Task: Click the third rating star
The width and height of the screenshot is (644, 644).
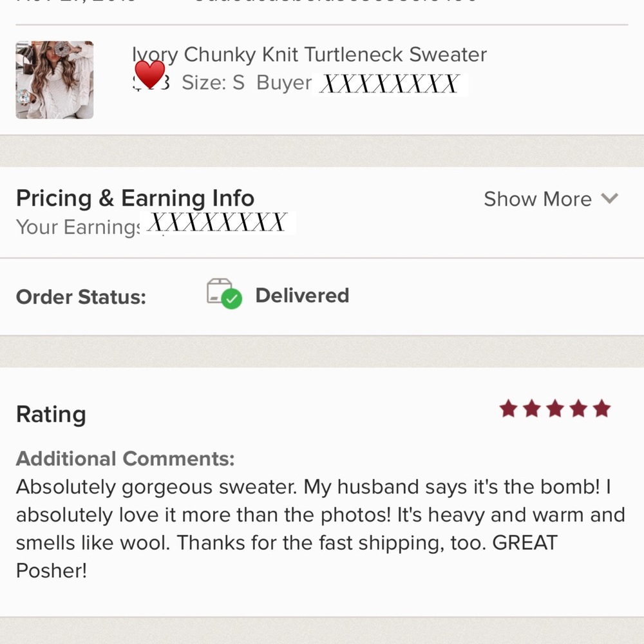Action: [x=555, y=408]
